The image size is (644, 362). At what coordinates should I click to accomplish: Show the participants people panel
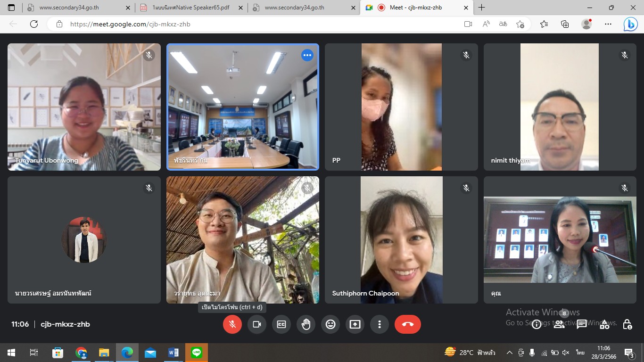[x=559, y=324]
